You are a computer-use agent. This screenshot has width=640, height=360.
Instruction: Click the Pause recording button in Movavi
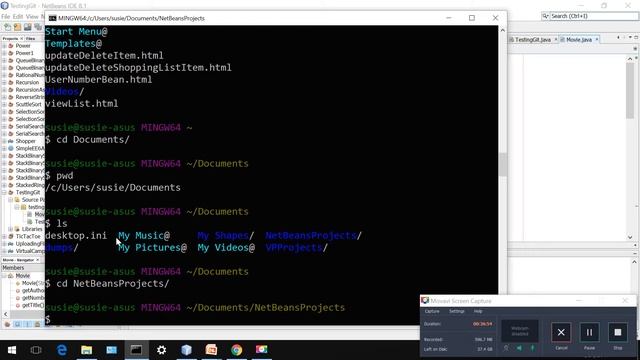(589, 333)
